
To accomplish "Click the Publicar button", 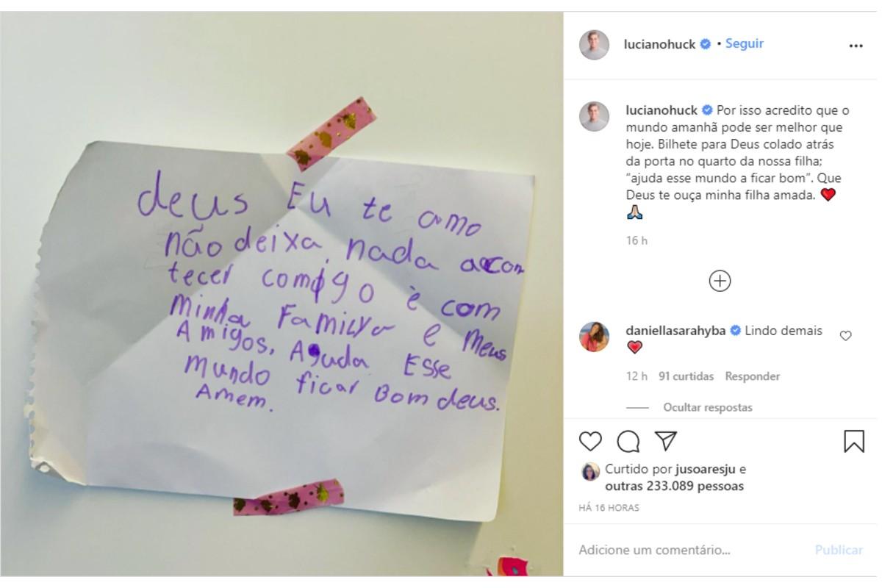I will point(839,550).
